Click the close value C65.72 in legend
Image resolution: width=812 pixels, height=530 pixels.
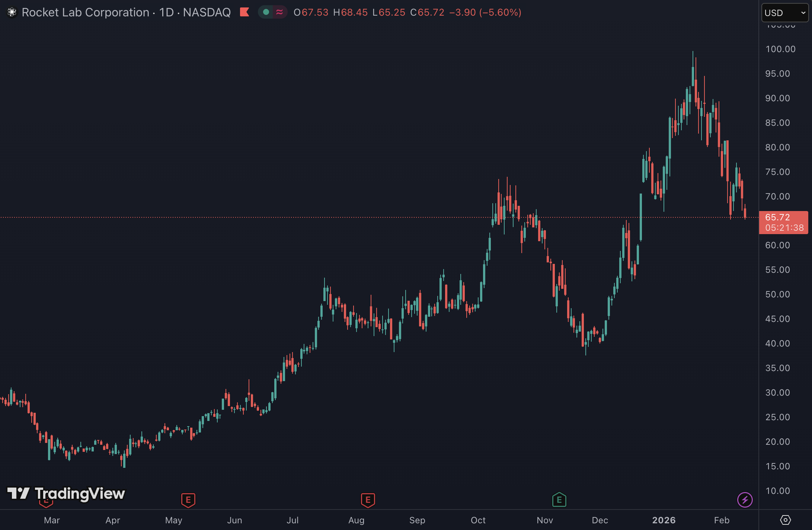(x=427, y=12)
